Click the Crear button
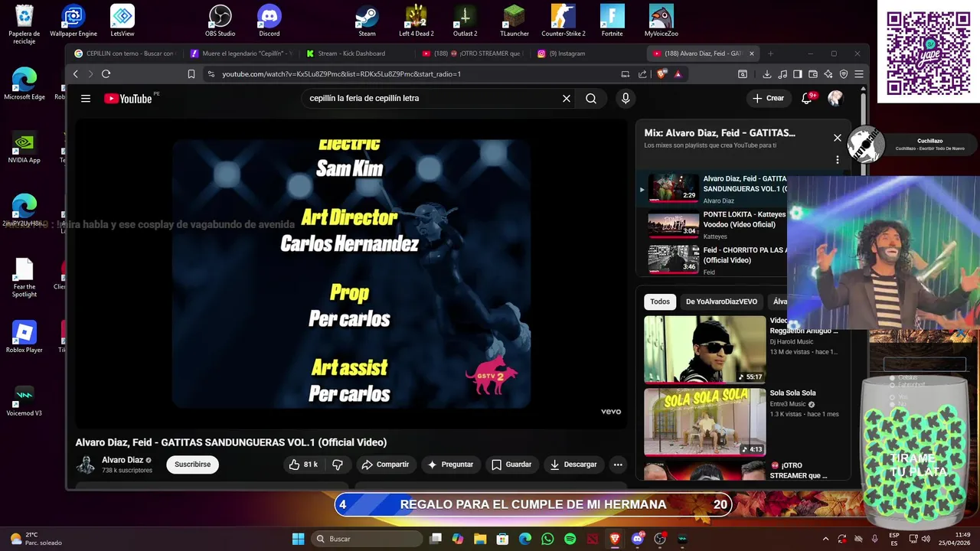980x551 pixels. click(769, 98)
